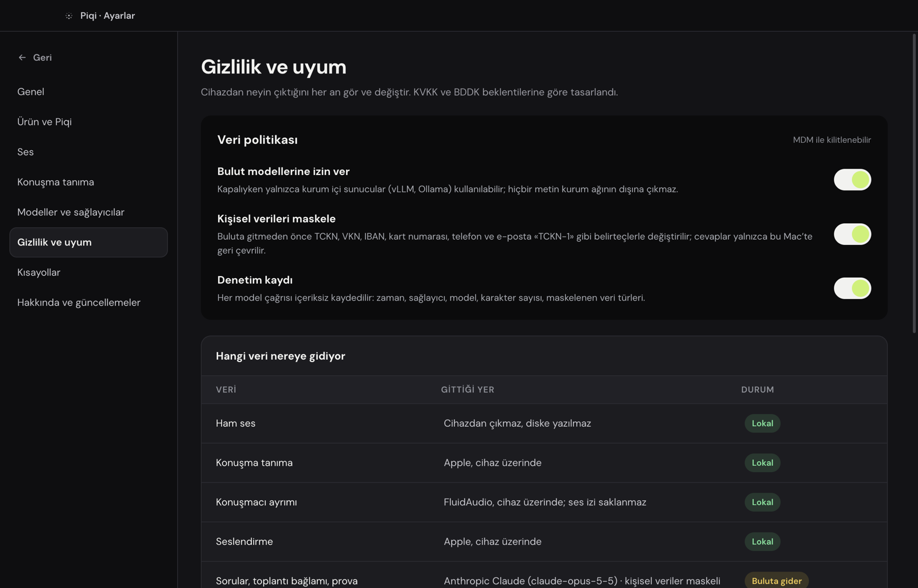Select the Seslendirme row label
The height and width of the screenshot is (588, 918).
(244, 542)
